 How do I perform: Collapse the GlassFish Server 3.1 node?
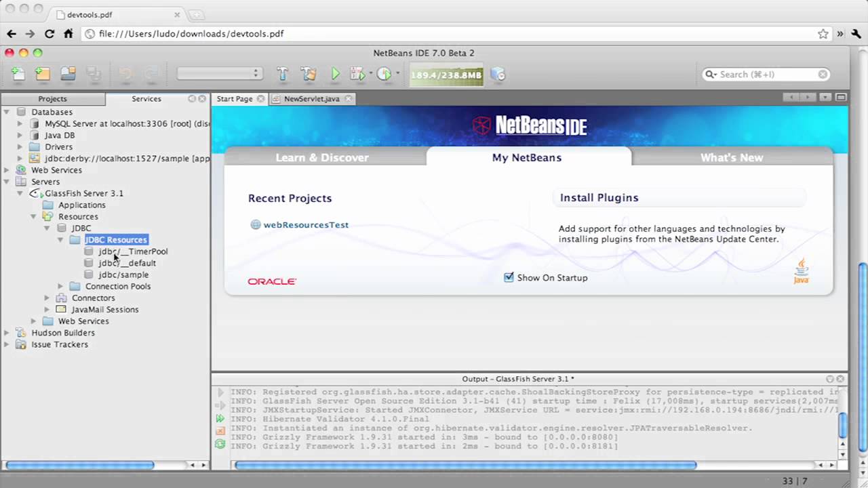click(20, 193)
